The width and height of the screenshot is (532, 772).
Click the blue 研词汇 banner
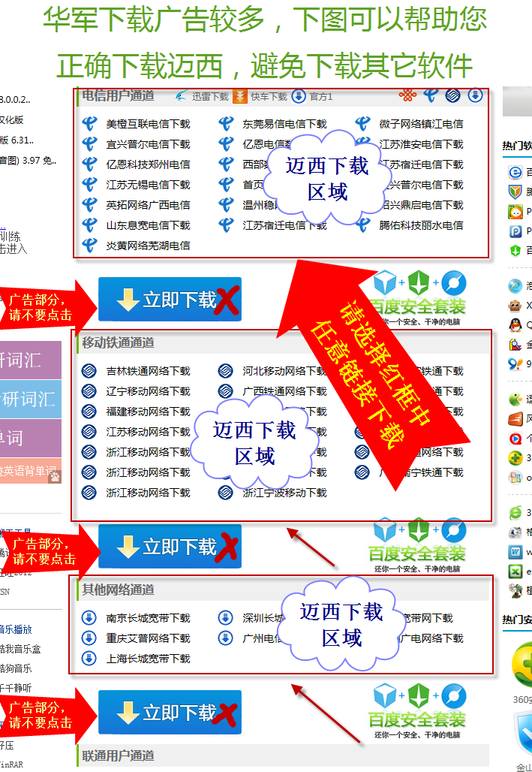coord(31,399)
